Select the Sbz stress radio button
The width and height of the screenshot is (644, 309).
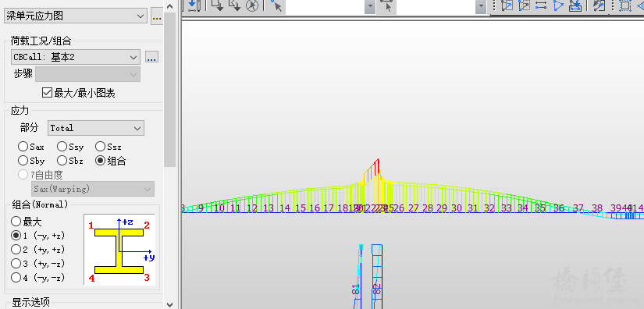pos(62,161)
